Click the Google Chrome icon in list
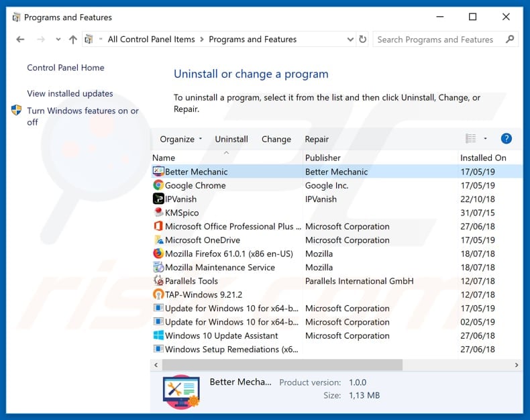Viewport: 530px width, 420px height. [158, 185]
